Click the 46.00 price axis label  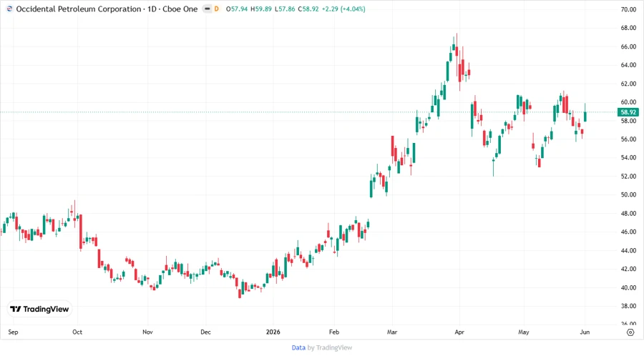[628, 232]
